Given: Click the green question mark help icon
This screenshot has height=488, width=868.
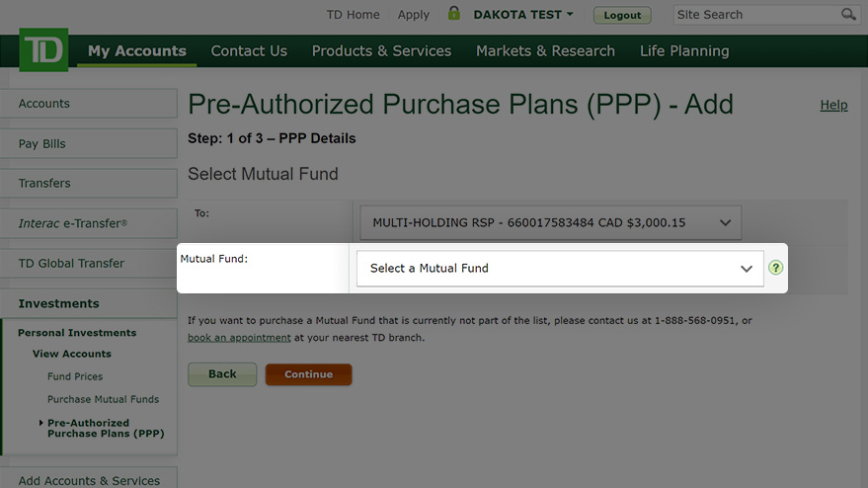Looking at the screenshot, I should pyautogui.click(x=775, y=268).
